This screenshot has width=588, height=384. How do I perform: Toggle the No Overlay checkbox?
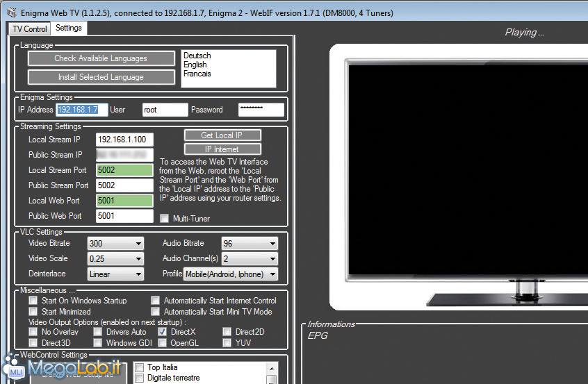click(x=33, y=331)
